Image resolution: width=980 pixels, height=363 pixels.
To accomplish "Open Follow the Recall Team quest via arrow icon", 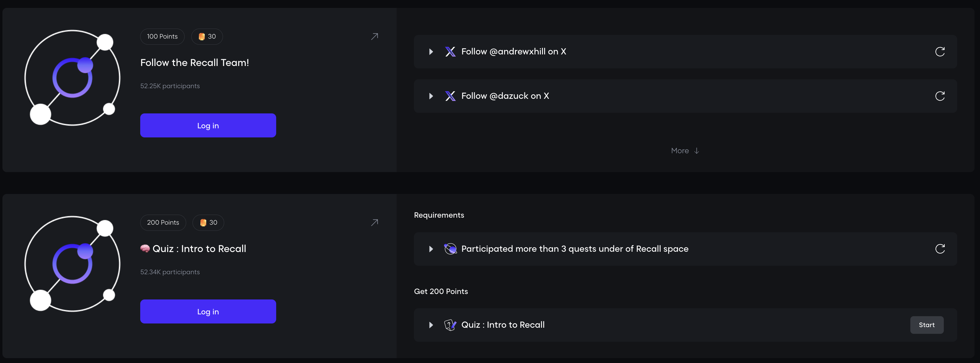I will (374, 36).
